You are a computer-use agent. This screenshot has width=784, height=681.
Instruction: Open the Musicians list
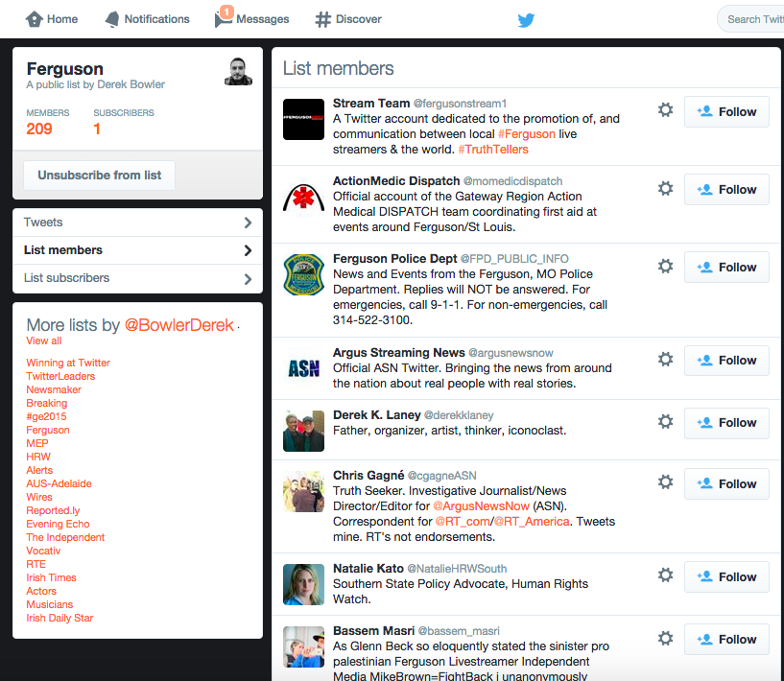(50, 604)
